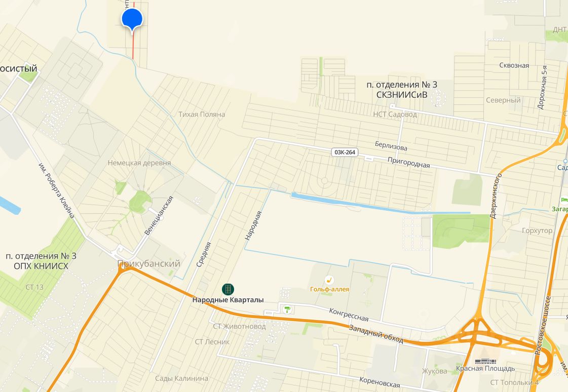This screenshot has height=392, width=568.
Task: Click the blue location pin marker
Action: [x=132, y=20]
